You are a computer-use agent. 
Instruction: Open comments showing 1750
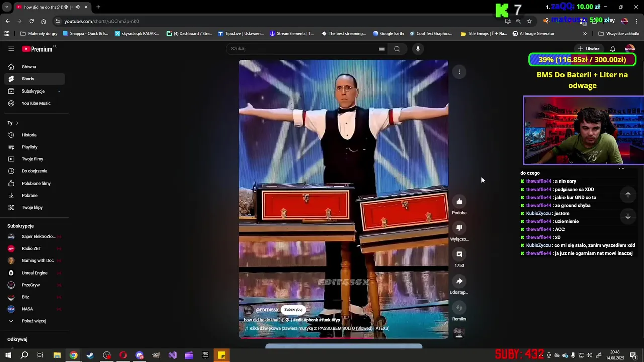tap(459, 255)
